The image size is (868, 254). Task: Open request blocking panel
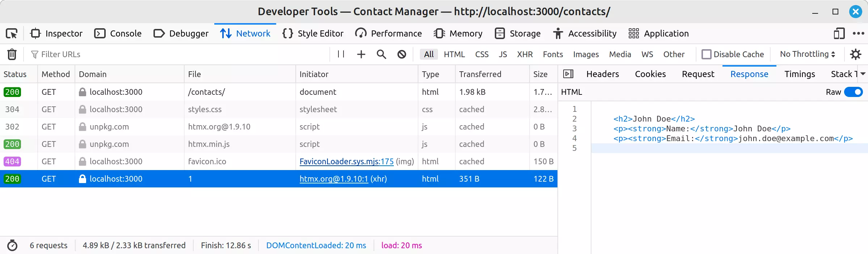(401, 54)
